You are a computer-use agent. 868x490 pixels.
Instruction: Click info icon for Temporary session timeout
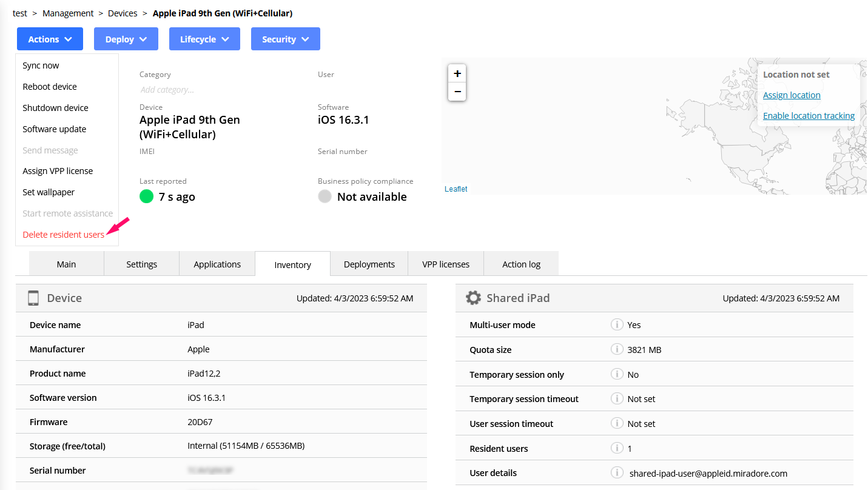click(x=617, y=398)
